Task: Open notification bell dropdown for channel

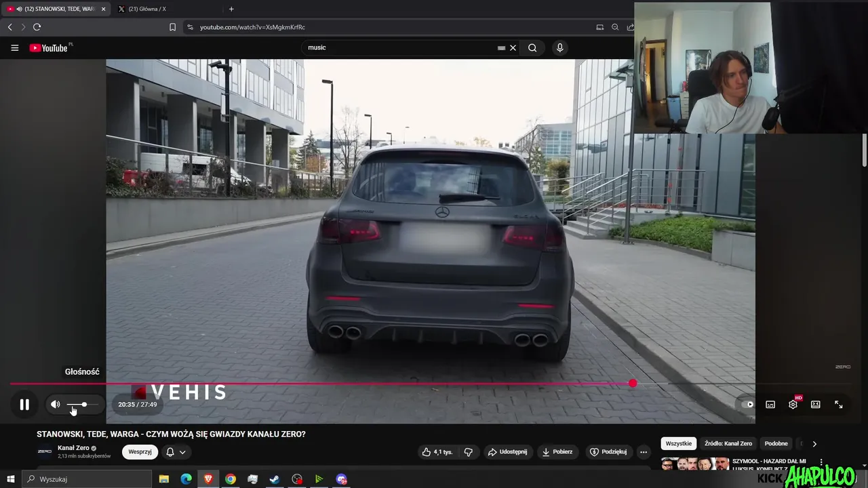Action: (x=176, y=452)
